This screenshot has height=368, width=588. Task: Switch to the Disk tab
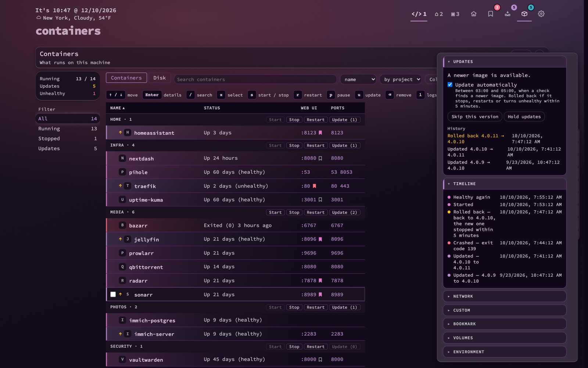pyautogui.click(x=159, y=78)
